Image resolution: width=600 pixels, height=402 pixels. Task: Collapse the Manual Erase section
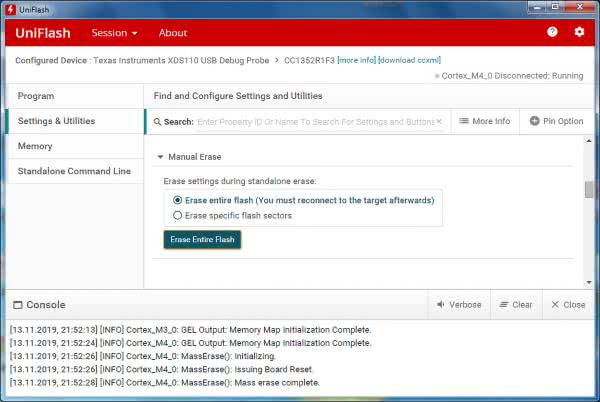pyautogui.click(x=160, y=157)
